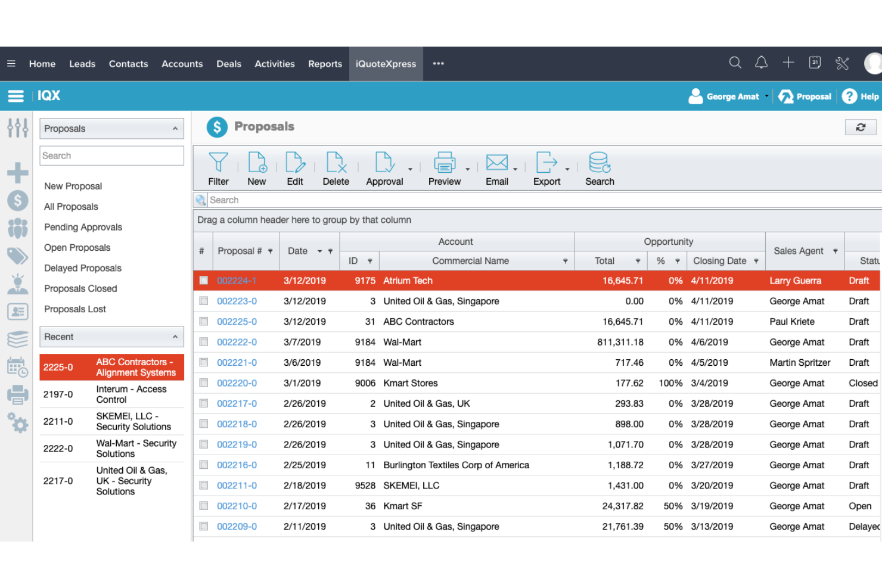Open proposal link 002210-0
882x588 pixels.
pyautogui.click(x=237, y=506)
